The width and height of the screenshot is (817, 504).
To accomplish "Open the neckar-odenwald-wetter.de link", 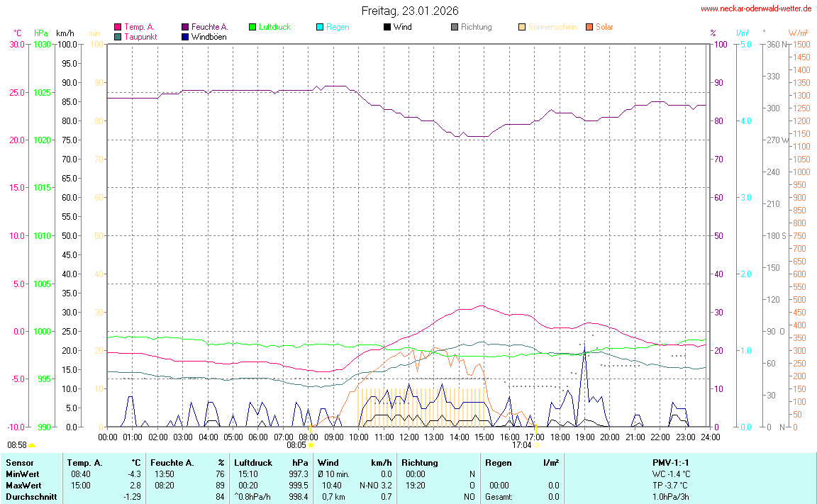I will click(x=755, y=9).
